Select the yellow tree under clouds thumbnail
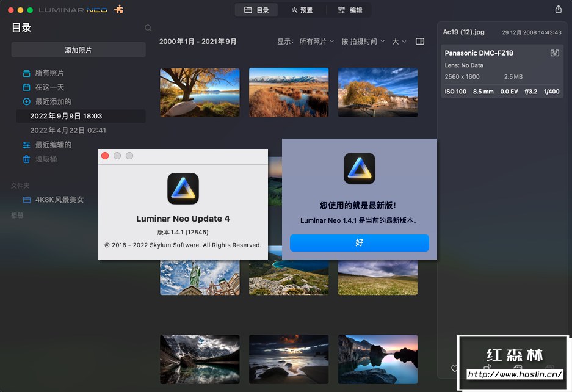The image size is (572, 392). [378, 93]
